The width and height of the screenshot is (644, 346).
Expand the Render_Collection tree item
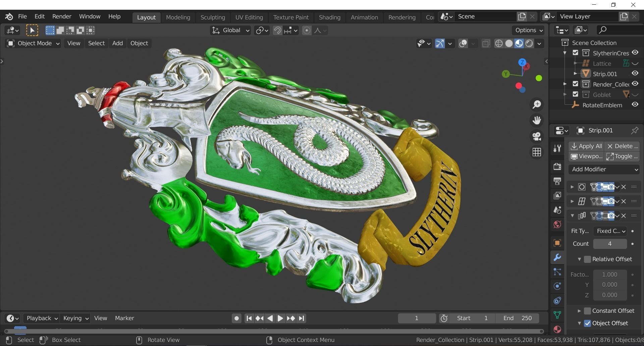tap(565, 84)
